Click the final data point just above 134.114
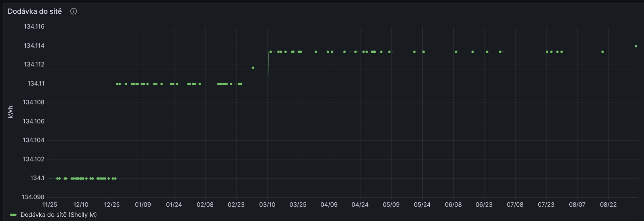Screen dimensions: 644x221 [636, 46]
